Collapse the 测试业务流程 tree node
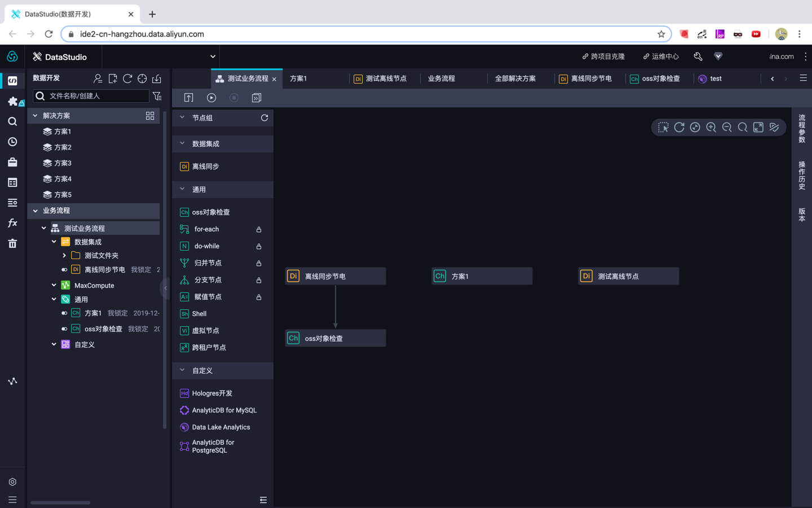 pos(44,228)
